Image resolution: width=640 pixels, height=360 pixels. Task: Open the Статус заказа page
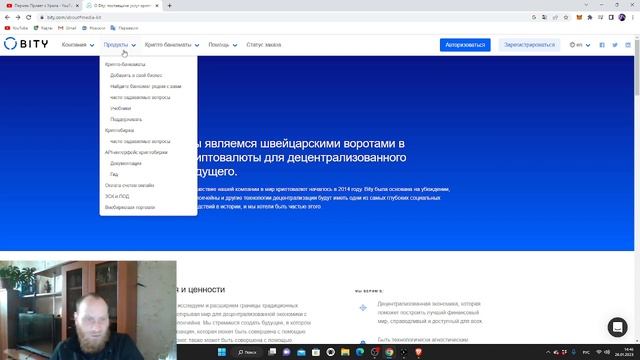[264, 45]
